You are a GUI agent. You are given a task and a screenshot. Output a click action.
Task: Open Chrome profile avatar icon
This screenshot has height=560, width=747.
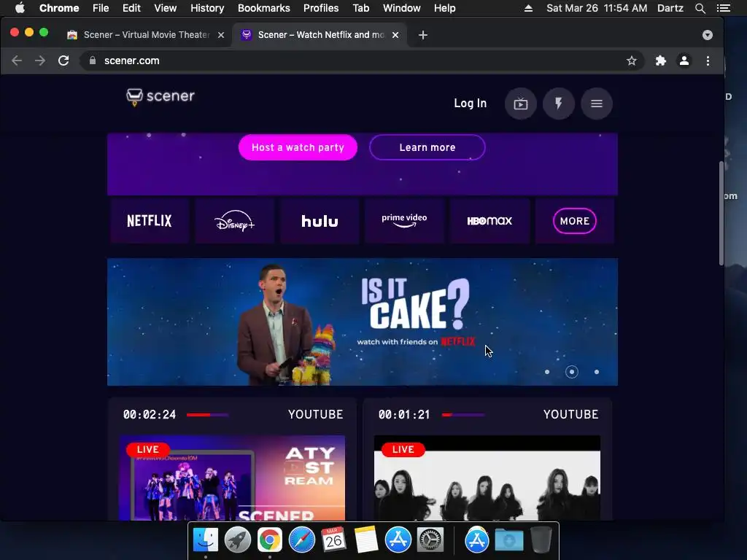click(x=684, y=61)
